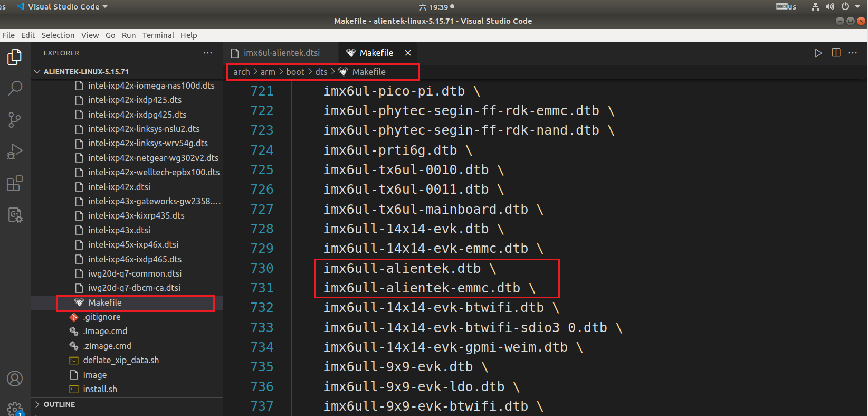Click the arch breadcrumb segment
Viewport: 868px width, 416px height.
241,72
